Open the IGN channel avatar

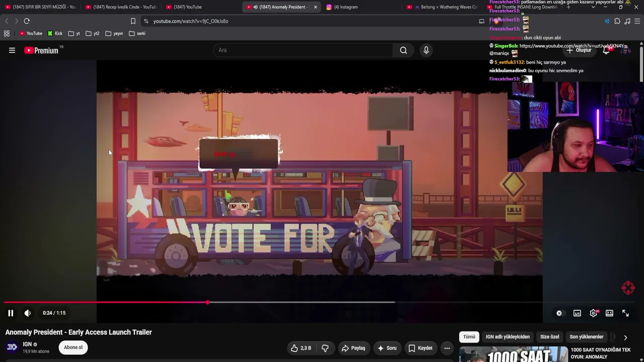12,347
